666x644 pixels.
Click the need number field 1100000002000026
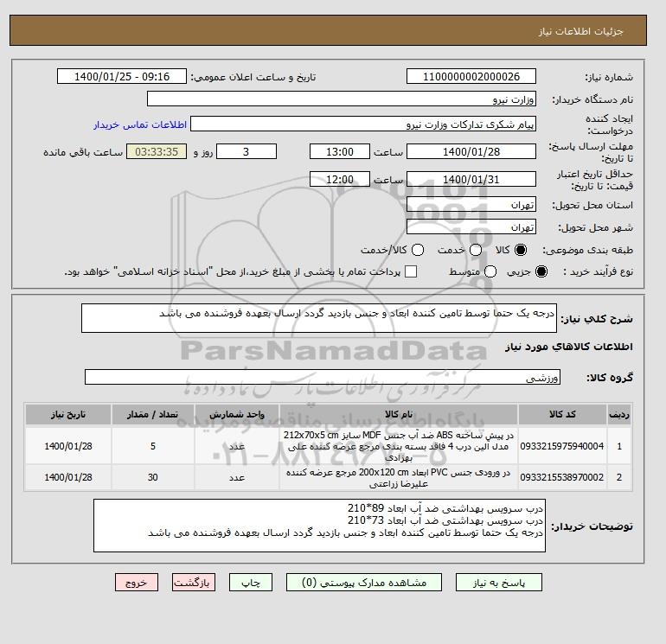point(471,76)
